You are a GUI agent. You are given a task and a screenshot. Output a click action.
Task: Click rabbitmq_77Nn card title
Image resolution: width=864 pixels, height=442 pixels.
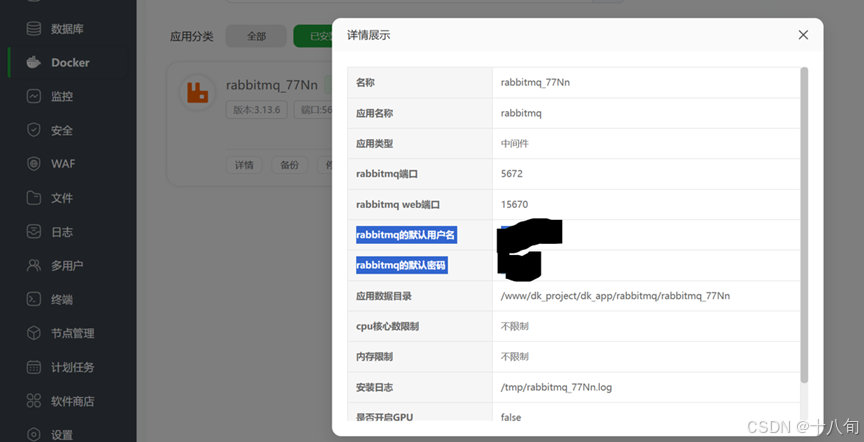click(x=272, y=85)
